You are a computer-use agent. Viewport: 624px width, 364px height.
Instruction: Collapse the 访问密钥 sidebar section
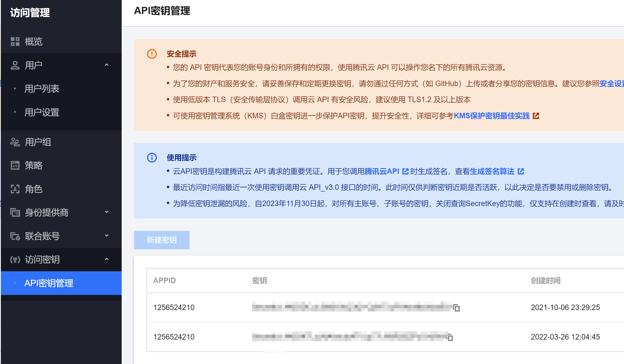pos(107,259)
